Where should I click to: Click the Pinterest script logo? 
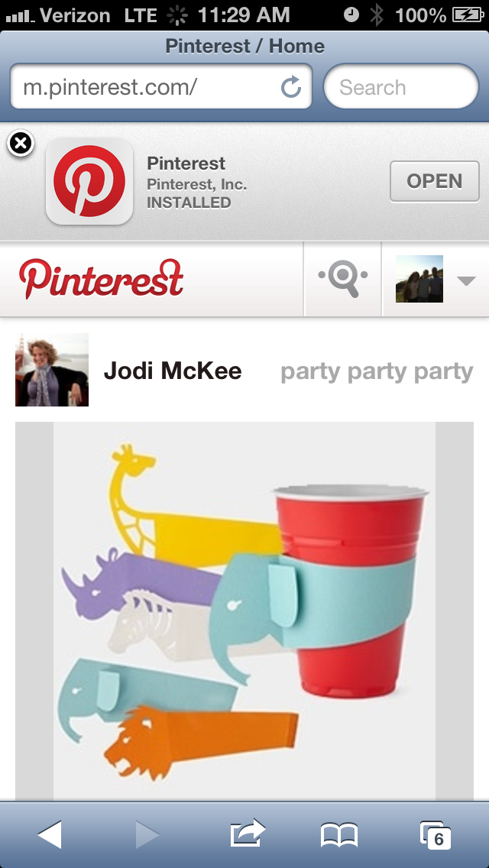pyautogui.click(x=101, y=278)
